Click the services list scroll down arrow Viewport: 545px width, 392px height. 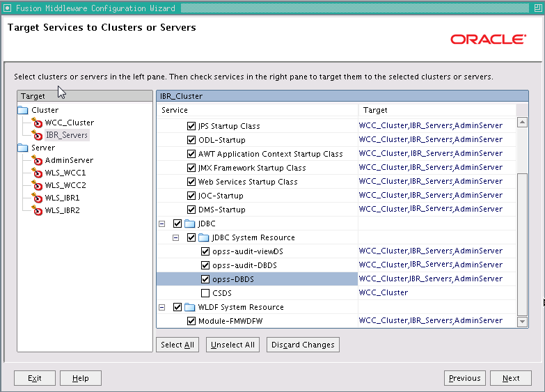pos(522,322)
